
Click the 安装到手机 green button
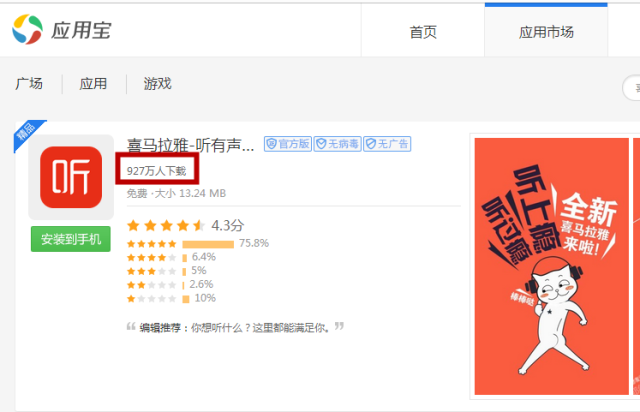point(71,239)
